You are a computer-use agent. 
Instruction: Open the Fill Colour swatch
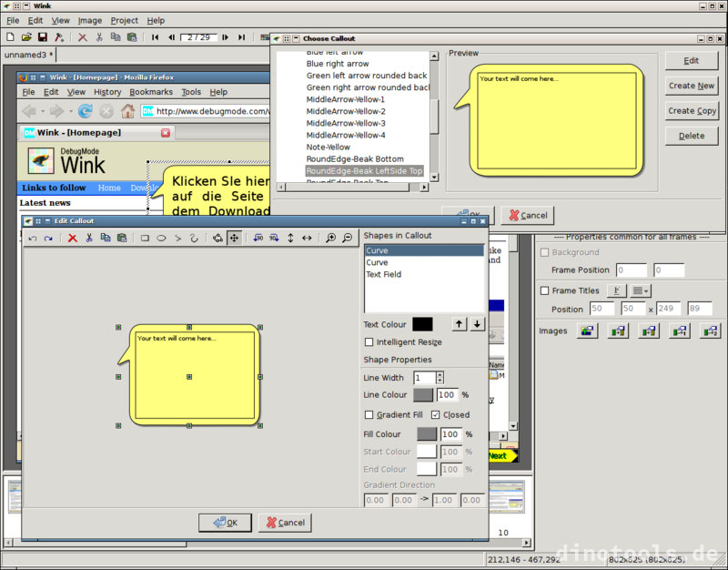click(427, 434)
